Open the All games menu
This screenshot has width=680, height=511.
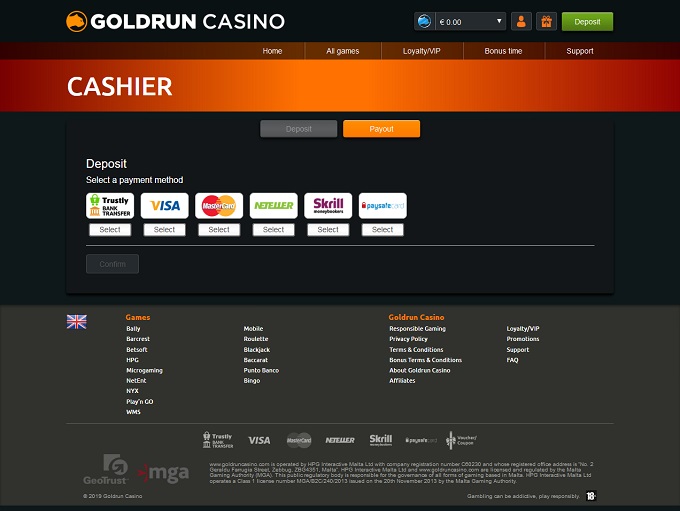click(x=342, y=51)
